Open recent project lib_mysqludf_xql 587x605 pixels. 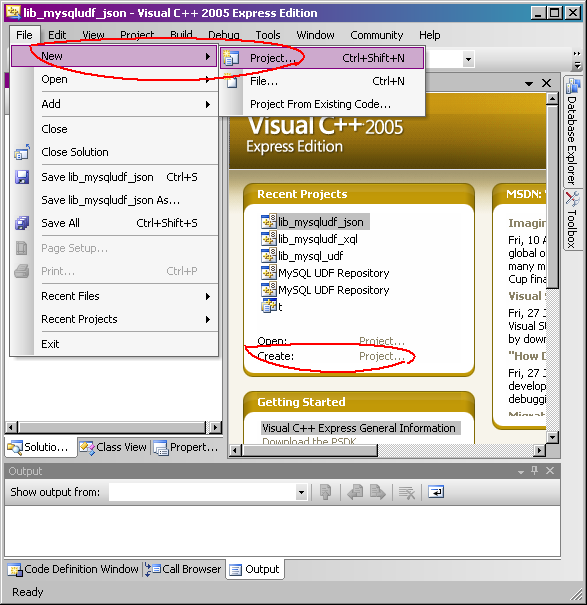(318, 239)
